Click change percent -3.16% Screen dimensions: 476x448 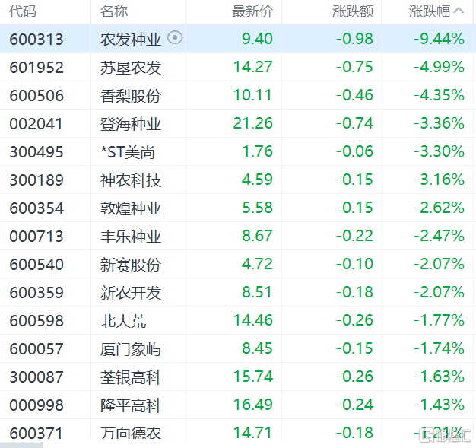tap(440, 180)
